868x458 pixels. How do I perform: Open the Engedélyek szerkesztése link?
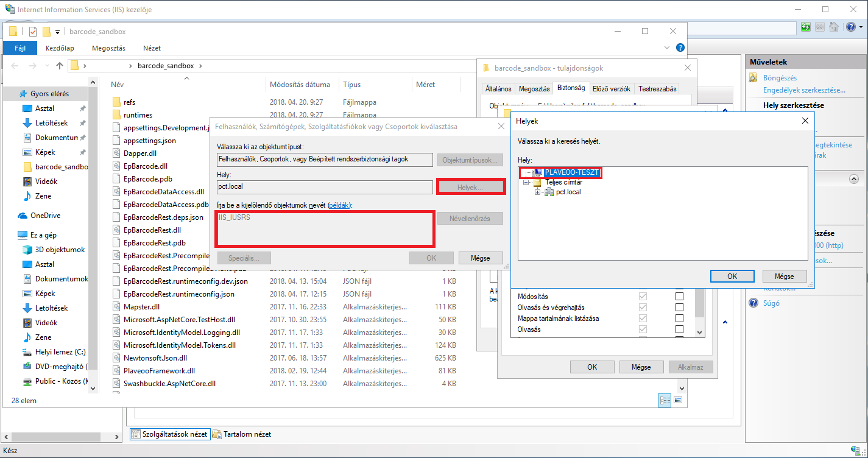pos(804,90)
